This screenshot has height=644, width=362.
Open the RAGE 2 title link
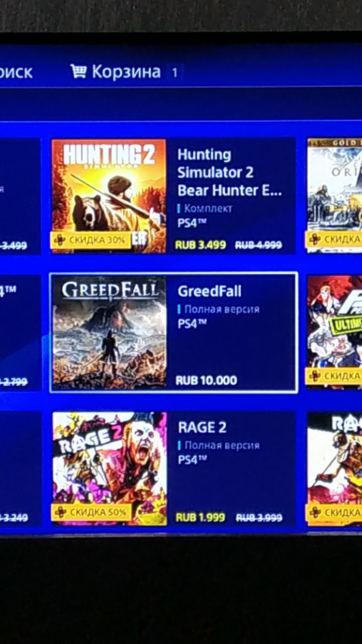tap(202, 428)
